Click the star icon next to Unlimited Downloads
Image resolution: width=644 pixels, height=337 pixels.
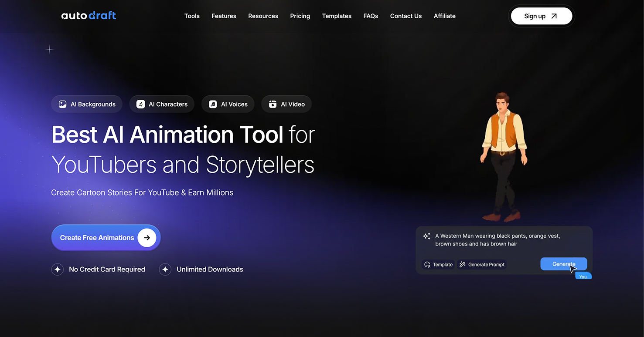pyautogui.click(x=165, y=270)
